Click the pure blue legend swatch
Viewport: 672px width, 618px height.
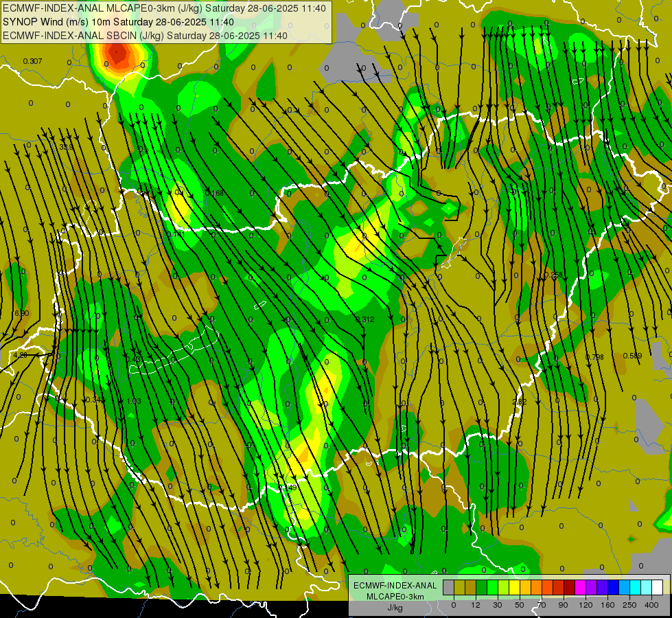click(x=614, y=588)
